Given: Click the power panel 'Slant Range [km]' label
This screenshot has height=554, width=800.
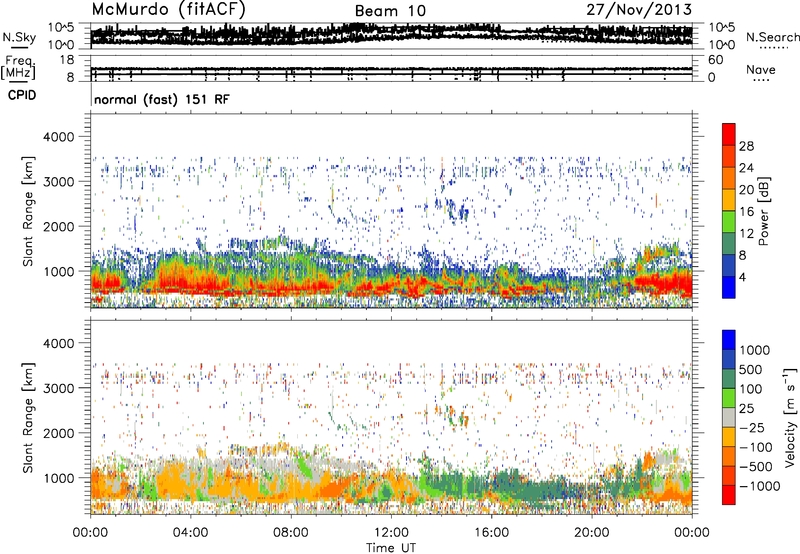Looking at the screenshot, I should click(28, 211).
